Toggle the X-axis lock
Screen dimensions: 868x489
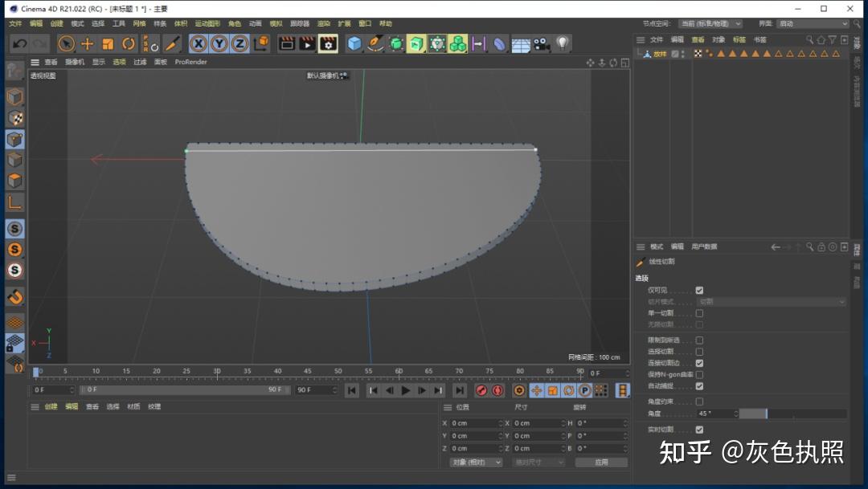[x=198, y=43]
